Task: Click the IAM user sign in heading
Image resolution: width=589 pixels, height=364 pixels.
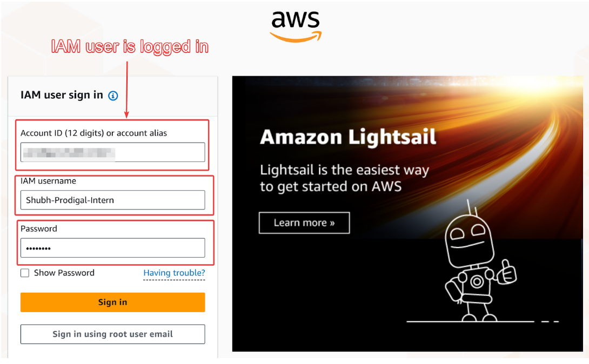Action: (62, 95)
